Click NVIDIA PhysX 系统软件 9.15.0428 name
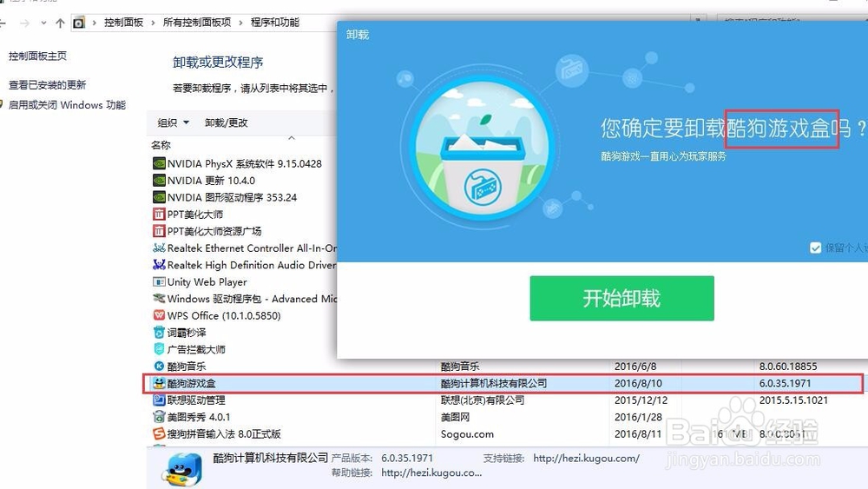Viewport: 868px width, 489px height. pyautogui.click(x=244, y=163)
